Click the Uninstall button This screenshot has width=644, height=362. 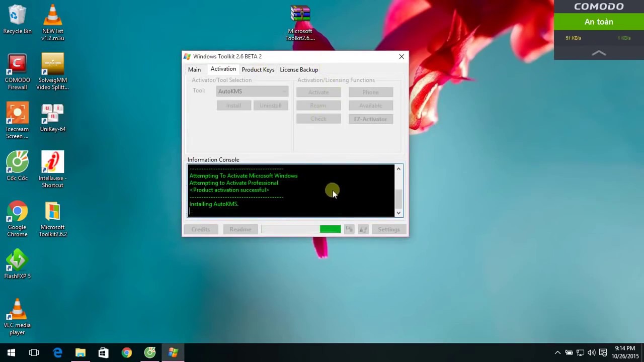[271, 106]
